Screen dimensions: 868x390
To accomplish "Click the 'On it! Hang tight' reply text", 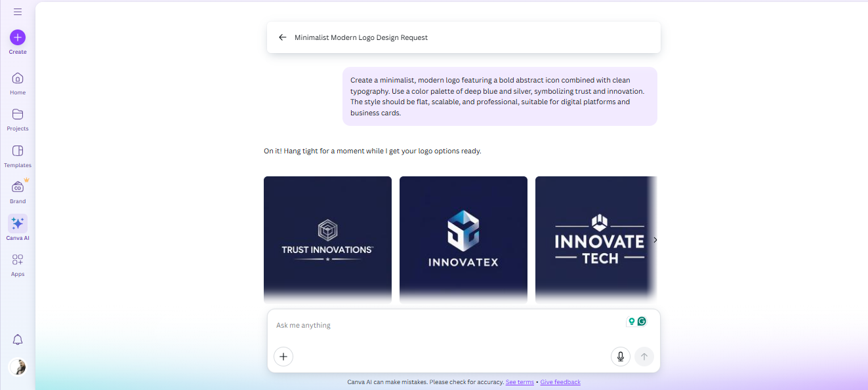I will 373,151.
